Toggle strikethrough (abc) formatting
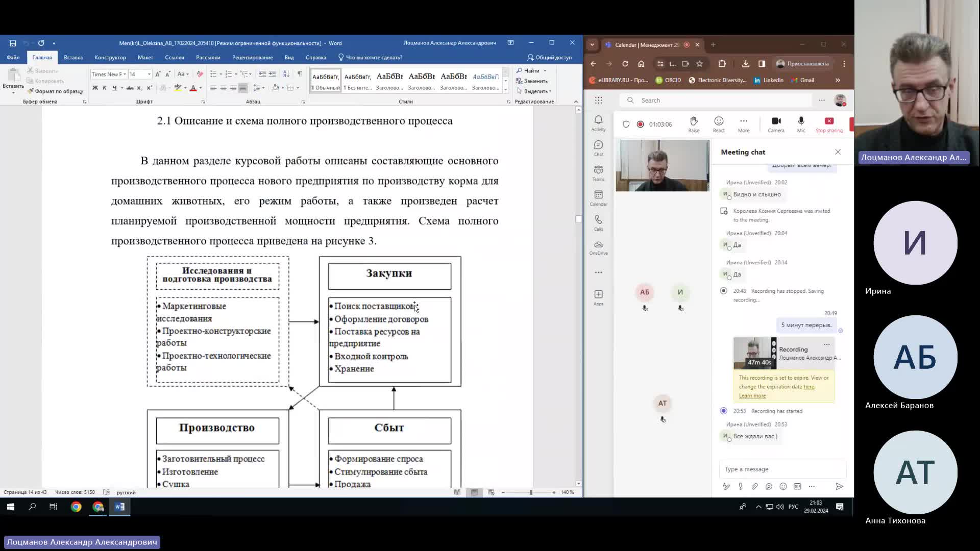This screenshot has height=551, width=980. [x=130, y=88]
